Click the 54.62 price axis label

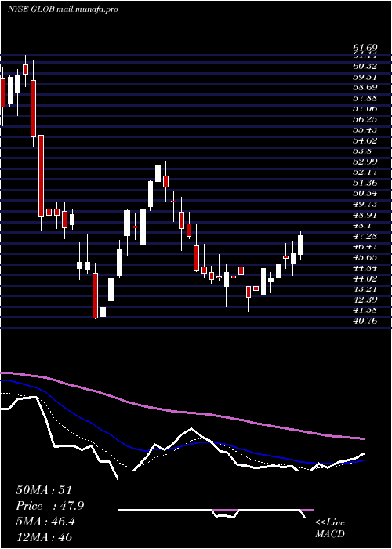[365, 140]
